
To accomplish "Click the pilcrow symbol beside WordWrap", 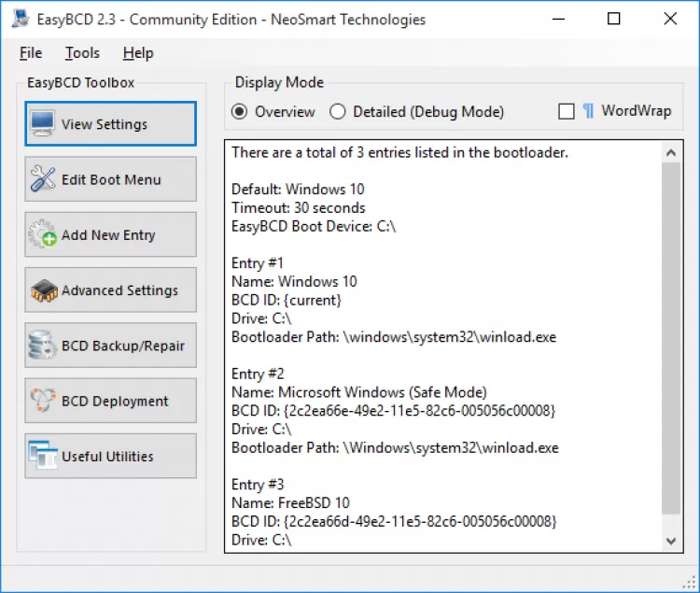I will 588,111.
